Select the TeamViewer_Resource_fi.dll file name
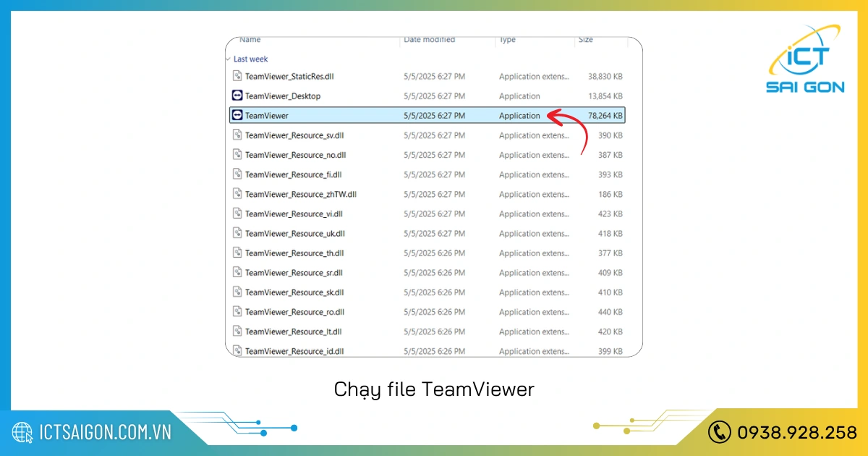 [294, 174]
